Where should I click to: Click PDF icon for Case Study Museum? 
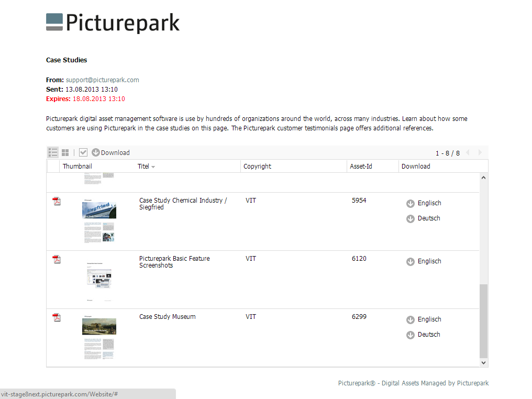click(57, 317)
